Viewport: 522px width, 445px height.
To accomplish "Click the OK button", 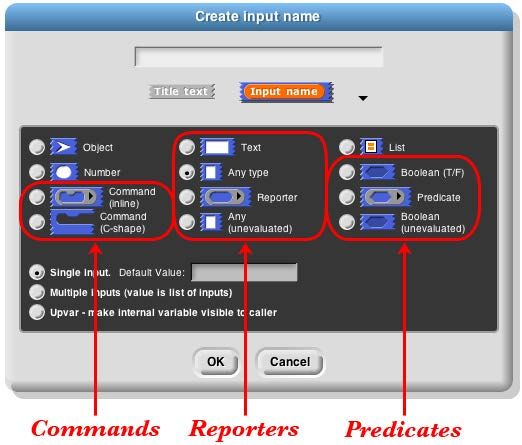I will click(216, 362).
